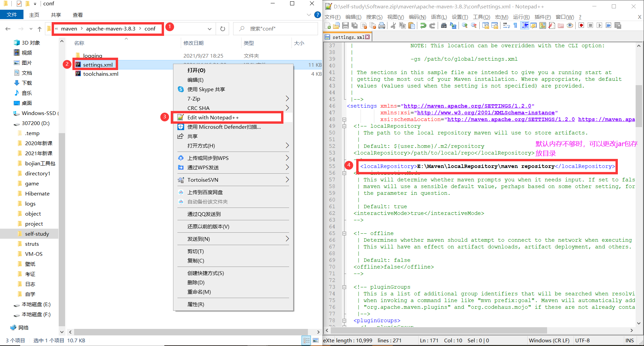Viewport: 644px width, 346px height.
Task: Save the current file via Notepad++ toolbar
Action: pos(345,26)
